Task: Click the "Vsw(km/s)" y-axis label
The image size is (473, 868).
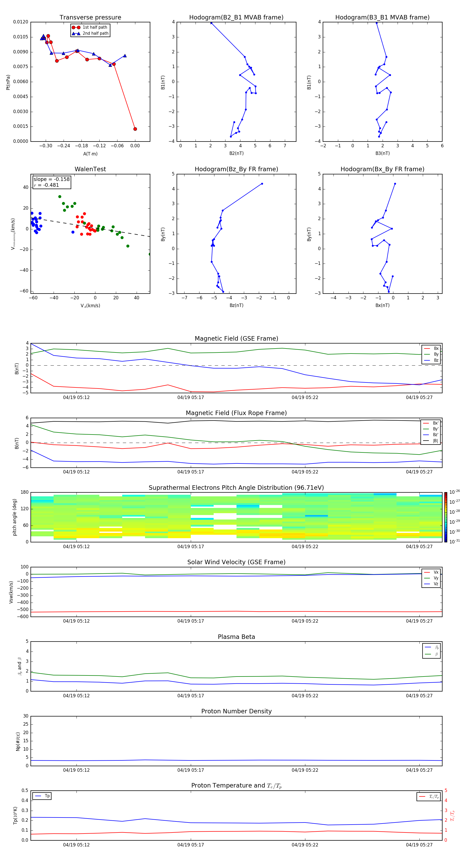Action: tap(11, 592)
